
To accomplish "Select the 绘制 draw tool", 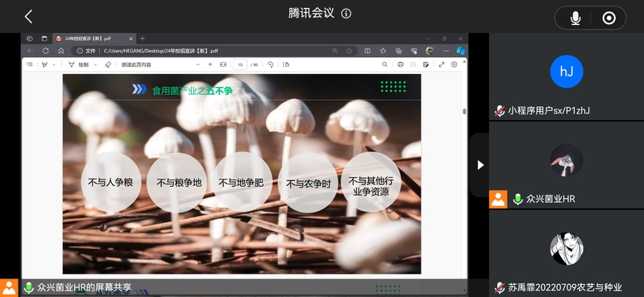I will [x=78, y=64].
